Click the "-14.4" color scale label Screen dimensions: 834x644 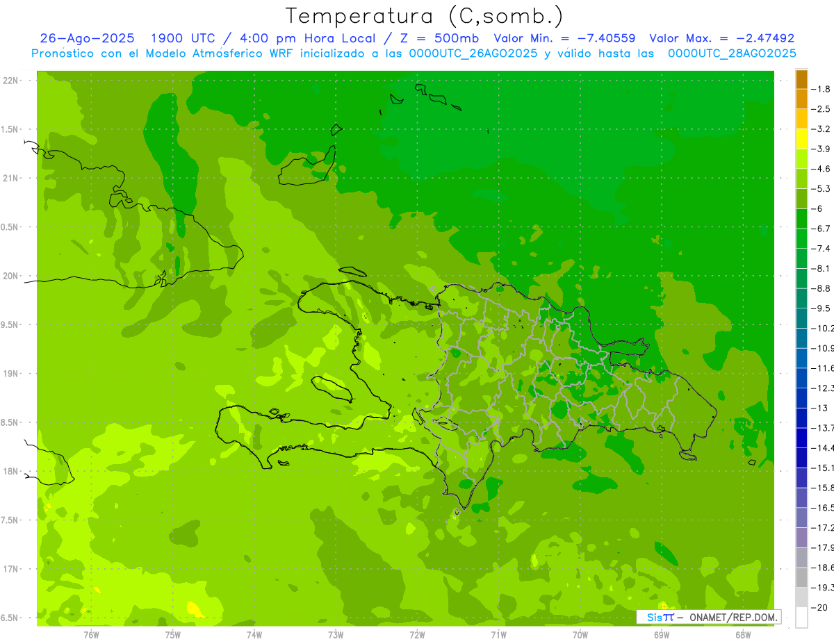click(x=822, y=448)
